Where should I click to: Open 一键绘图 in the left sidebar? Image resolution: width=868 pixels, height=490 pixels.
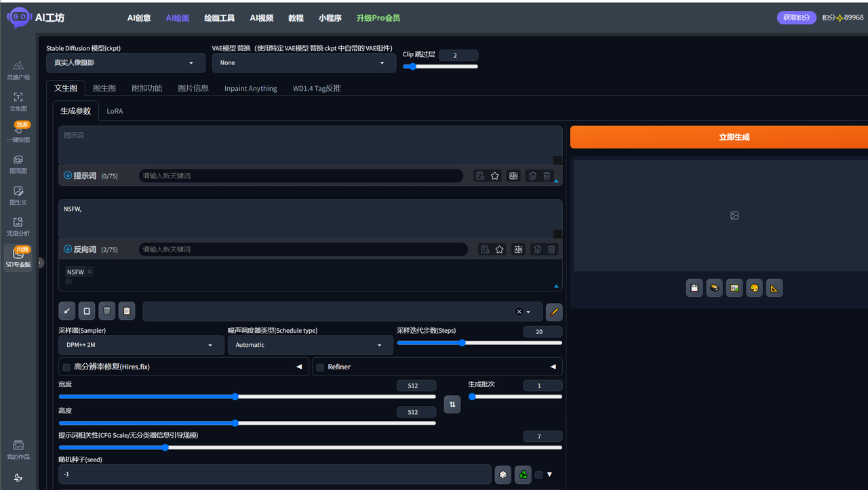pos(18,133)
